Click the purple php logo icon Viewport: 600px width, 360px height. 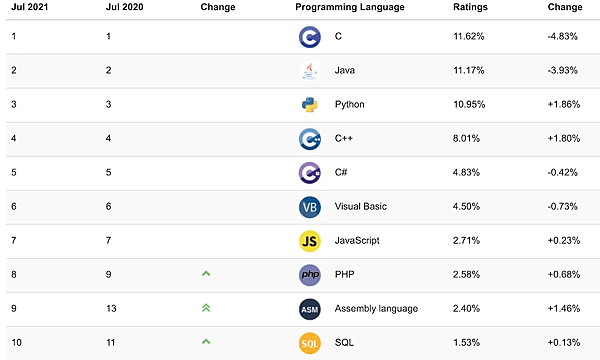pyautogui.click(x=310, y=275)
